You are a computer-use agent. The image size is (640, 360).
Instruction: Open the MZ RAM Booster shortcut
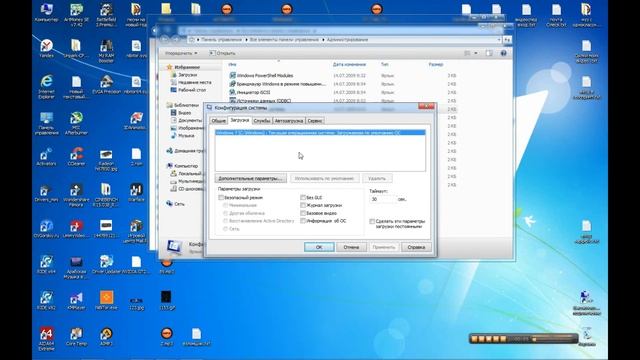[x=106, y=51]
